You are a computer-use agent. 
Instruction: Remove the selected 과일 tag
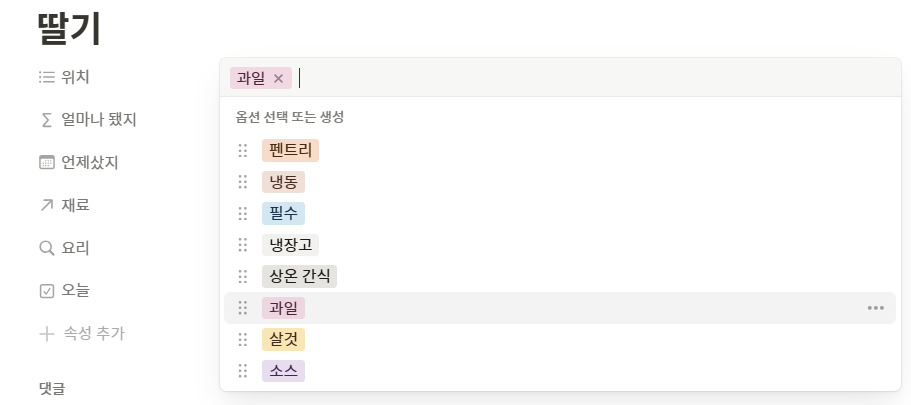click(x=278, y=78)
